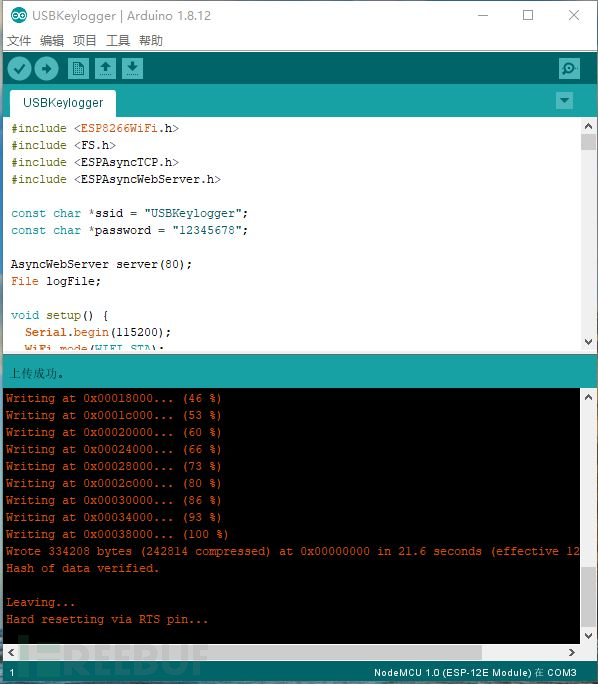Viewport: 598px width, 684px height.
Task: Click the Serial.begin(115200) line
Action: point(98,332)
